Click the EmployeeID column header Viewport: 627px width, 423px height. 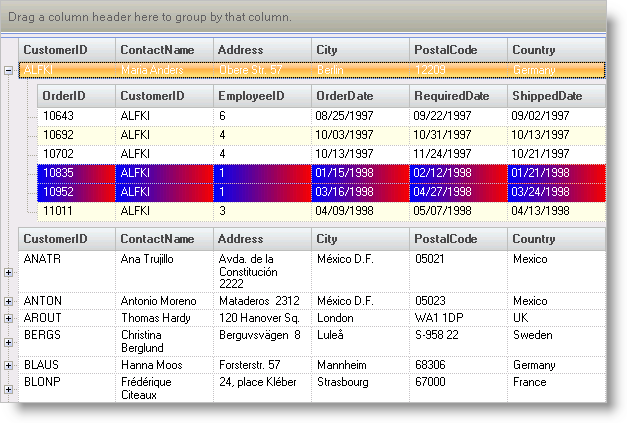(x=261, y=96)
